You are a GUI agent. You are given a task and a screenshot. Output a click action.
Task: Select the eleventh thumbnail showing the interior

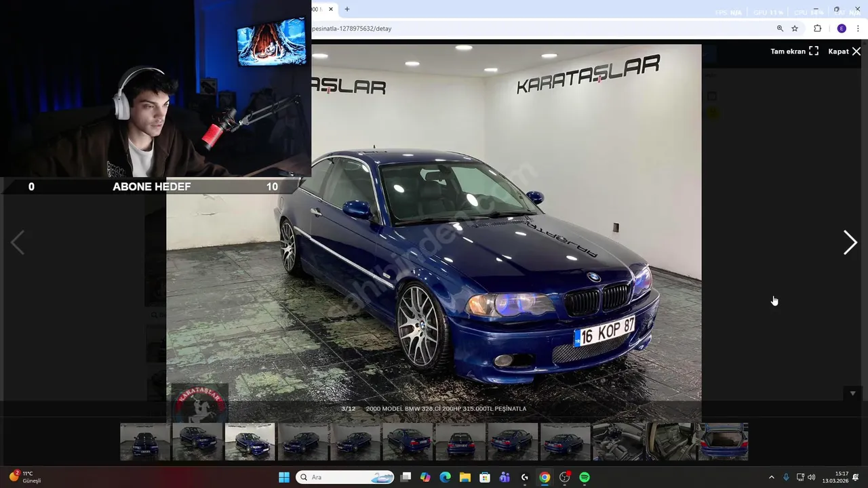click(671, 442)
